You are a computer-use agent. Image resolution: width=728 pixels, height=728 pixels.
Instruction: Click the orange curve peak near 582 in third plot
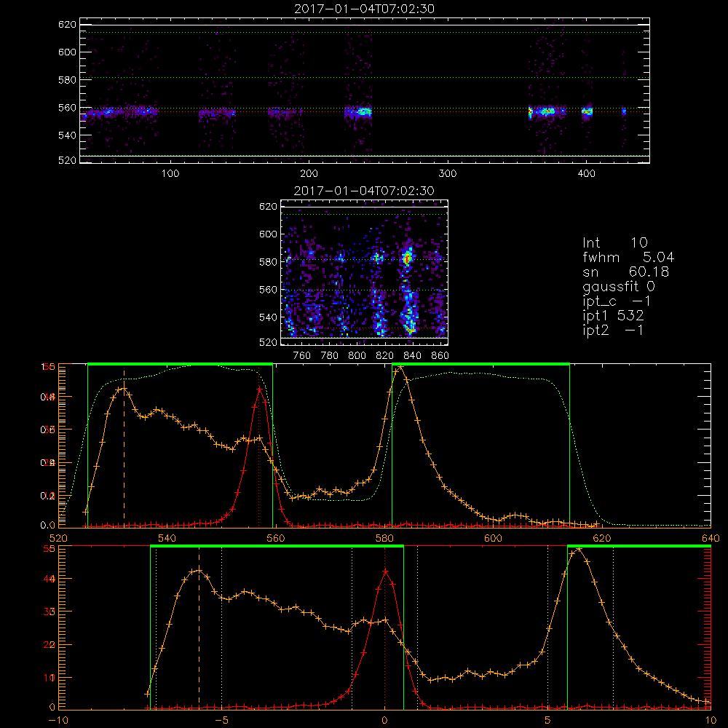coord(400,367)
